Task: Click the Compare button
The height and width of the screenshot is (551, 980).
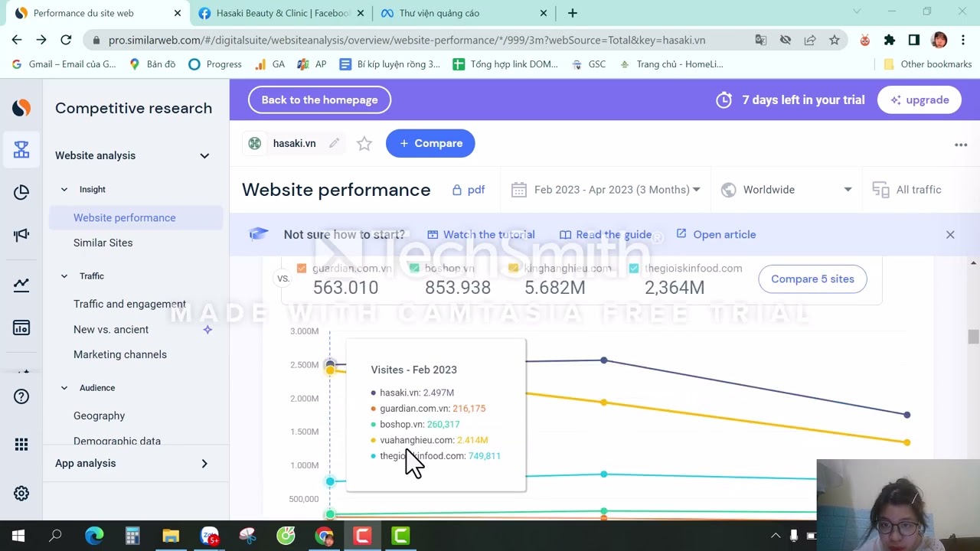Action: (430, 143)
